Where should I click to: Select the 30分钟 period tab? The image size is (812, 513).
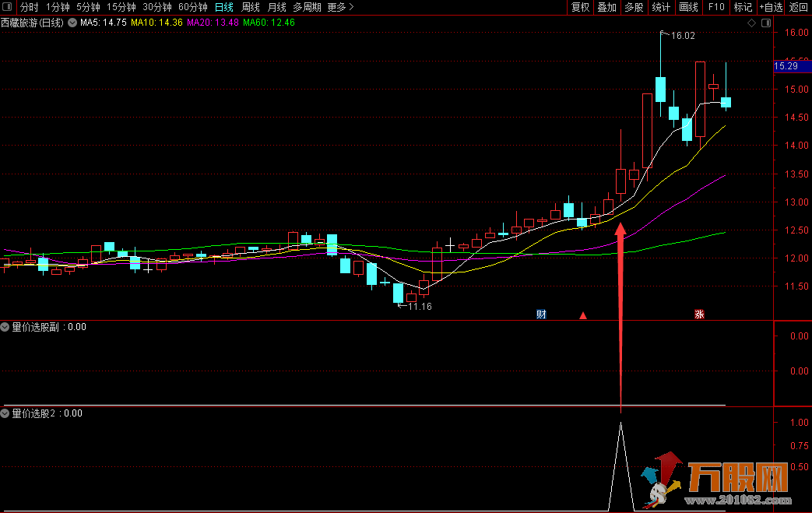click(x=157, y=7)
